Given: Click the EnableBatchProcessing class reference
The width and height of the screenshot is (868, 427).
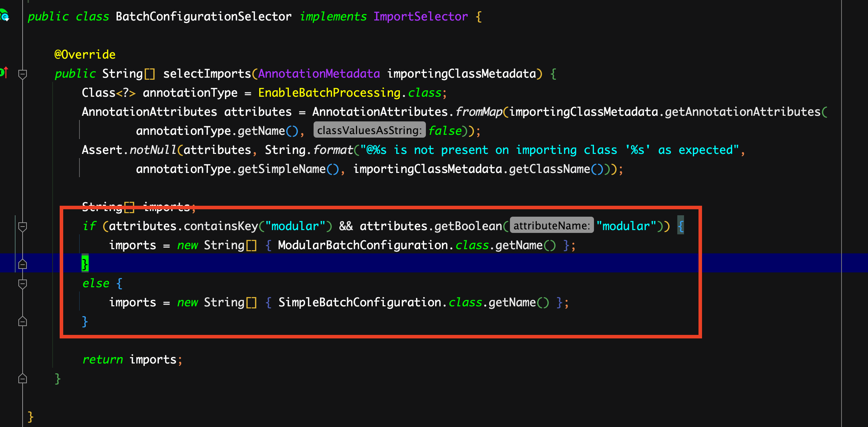Looking at the screenshot, I should [329, 92].
